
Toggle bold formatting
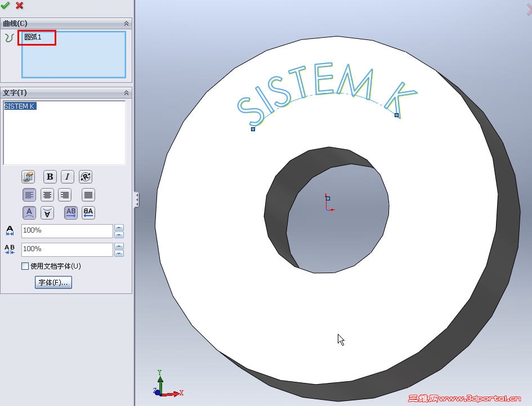tap(50, 177)
